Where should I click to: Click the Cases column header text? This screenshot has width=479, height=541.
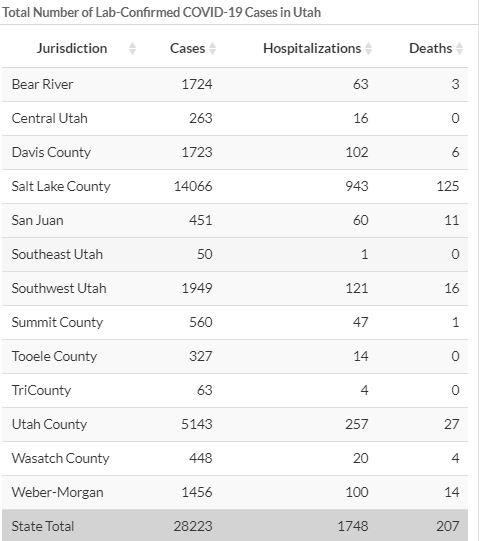[x=187, y=48]
